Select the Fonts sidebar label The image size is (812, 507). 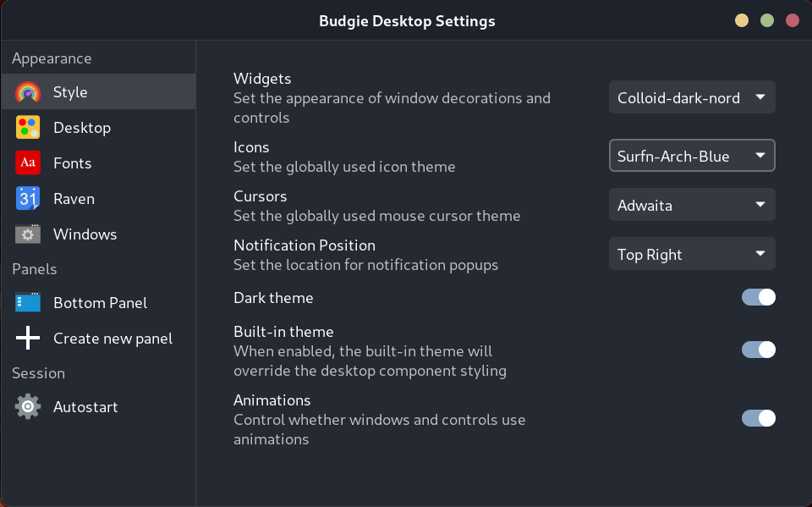tap(72, 163)
